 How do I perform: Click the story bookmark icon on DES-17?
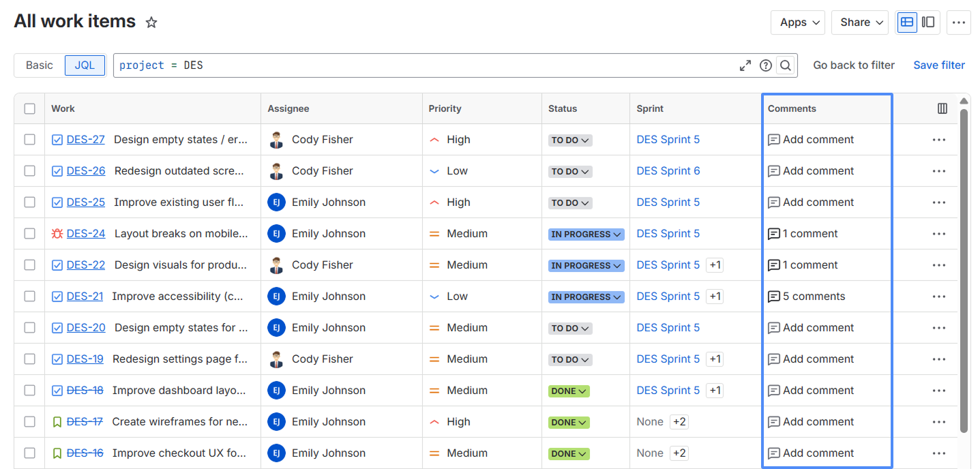click(x=57, y=422)
